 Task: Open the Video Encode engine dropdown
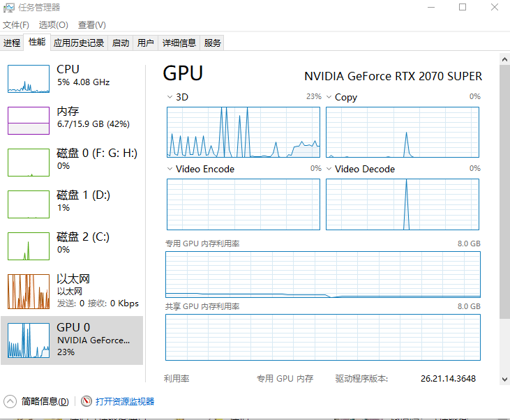point(170,169)
